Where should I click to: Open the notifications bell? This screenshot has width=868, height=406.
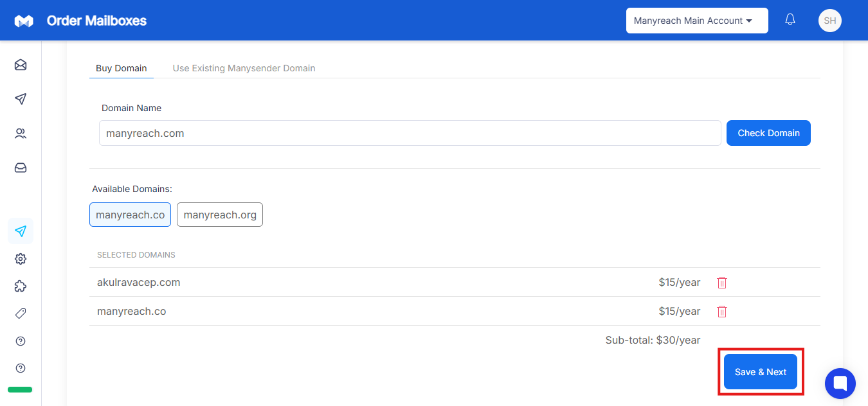[790, 20]
